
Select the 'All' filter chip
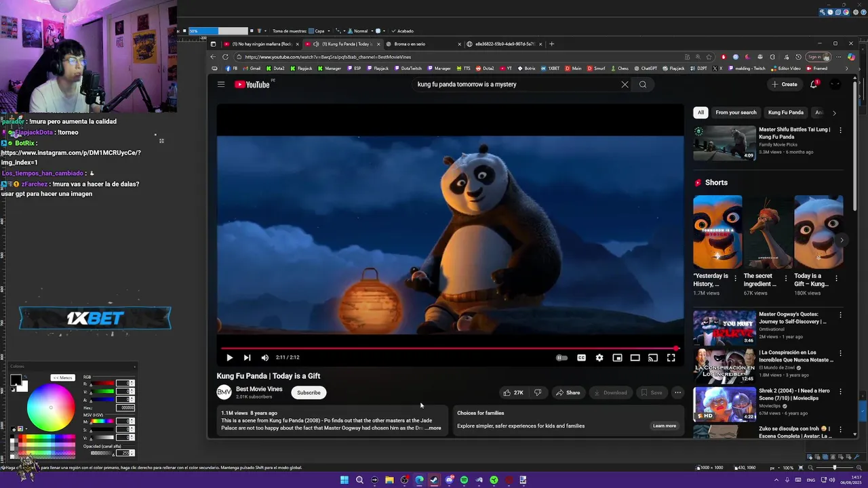701,113
